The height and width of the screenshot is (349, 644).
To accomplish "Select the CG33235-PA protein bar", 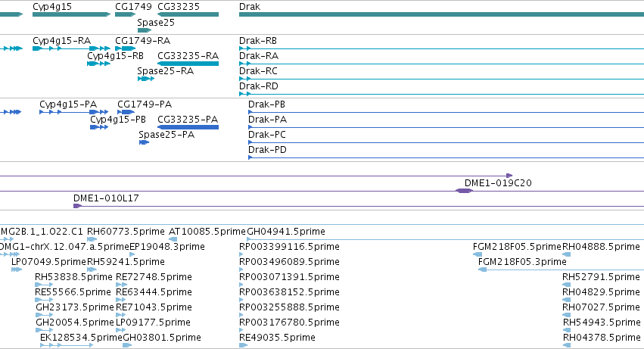I will [188, 127].
